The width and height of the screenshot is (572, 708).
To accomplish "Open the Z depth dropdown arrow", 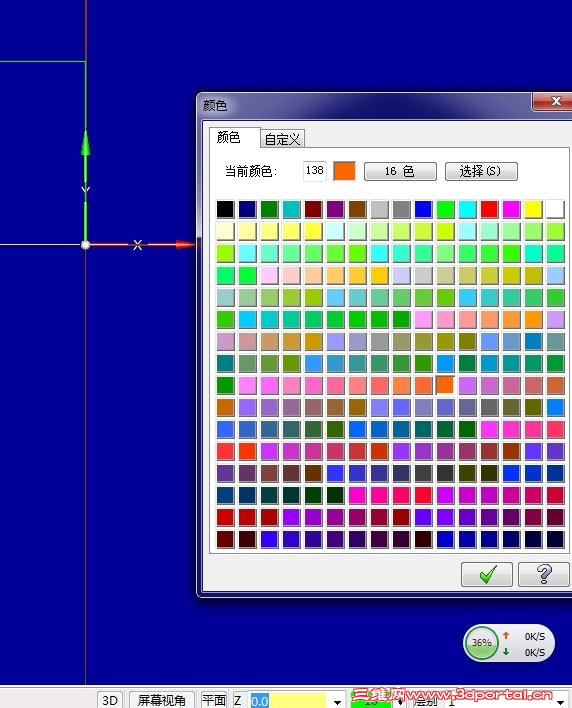I will (337, 702).
